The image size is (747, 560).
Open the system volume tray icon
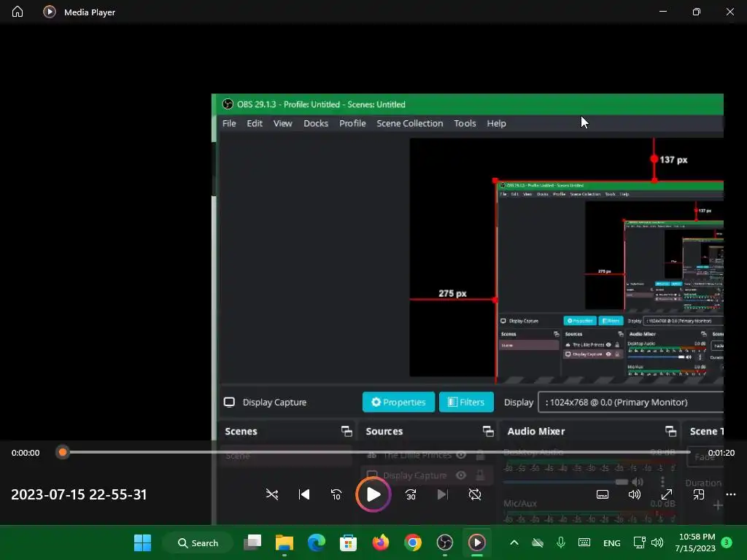[657, 542]
